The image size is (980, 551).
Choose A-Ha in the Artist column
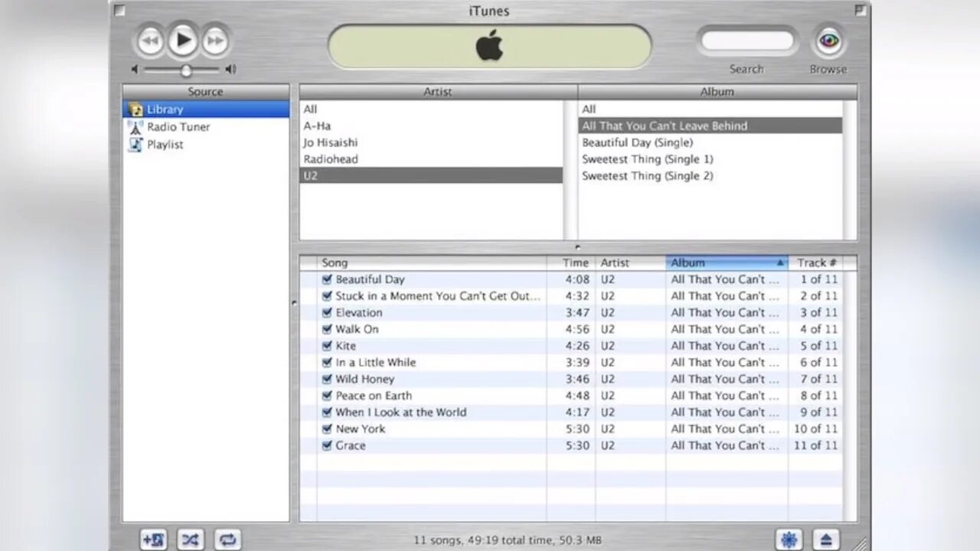(x=431, y=126)
